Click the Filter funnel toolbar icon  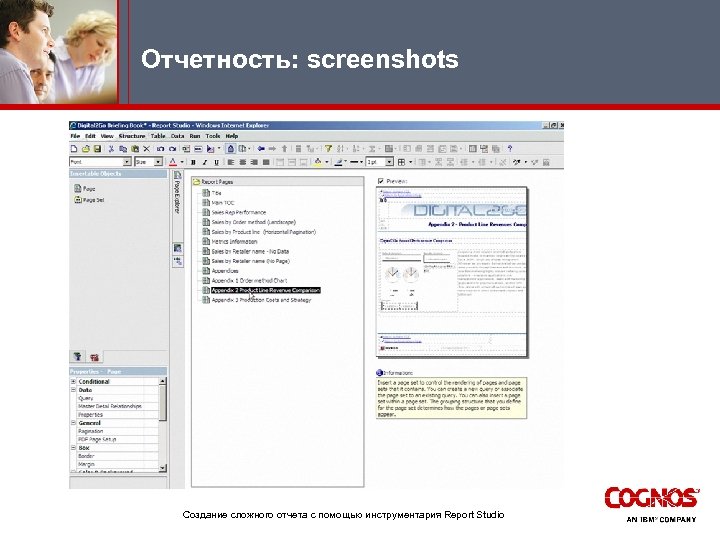328,149
